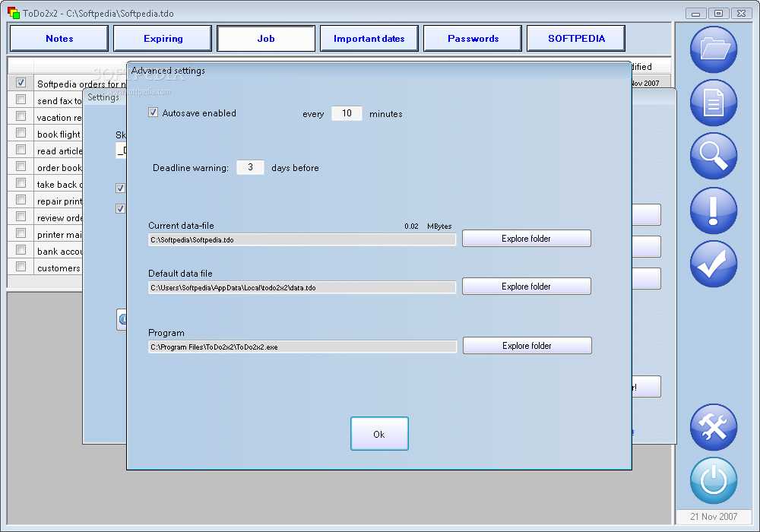The width and height of the screenshot is (760, 532).
Task: Check the 'read article' task box
Action: pos(21,149)
